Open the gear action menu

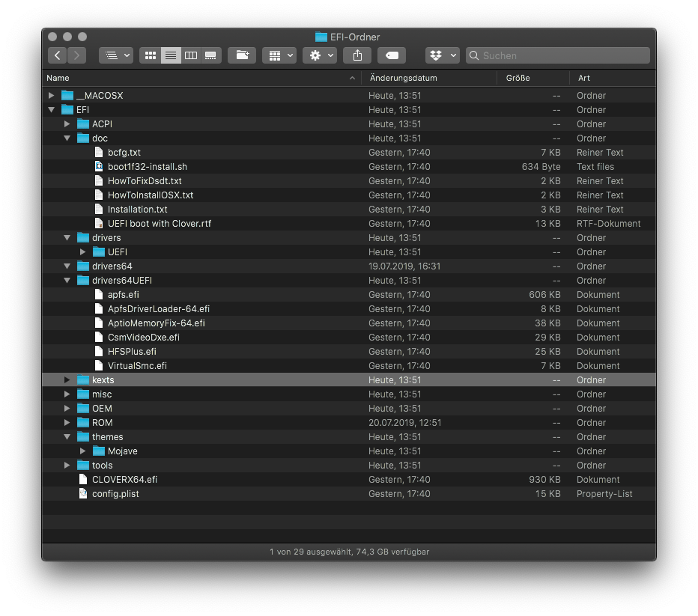click(322, 55)
